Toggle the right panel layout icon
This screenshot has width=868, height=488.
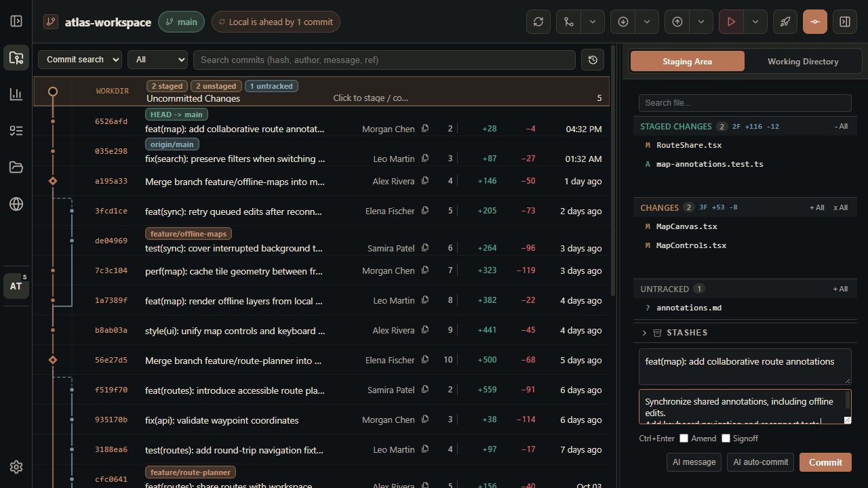pyautogui.click(x=845, y=22)
